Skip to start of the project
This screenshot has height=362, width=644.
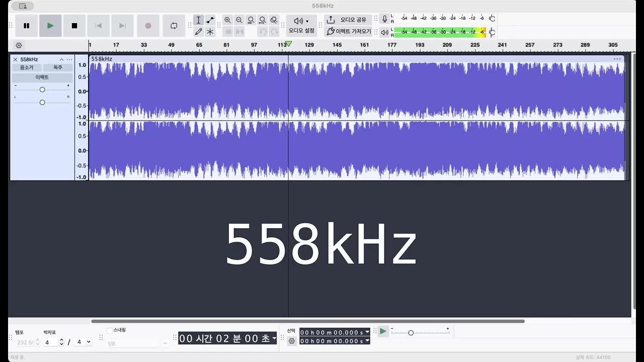(99, 26)
